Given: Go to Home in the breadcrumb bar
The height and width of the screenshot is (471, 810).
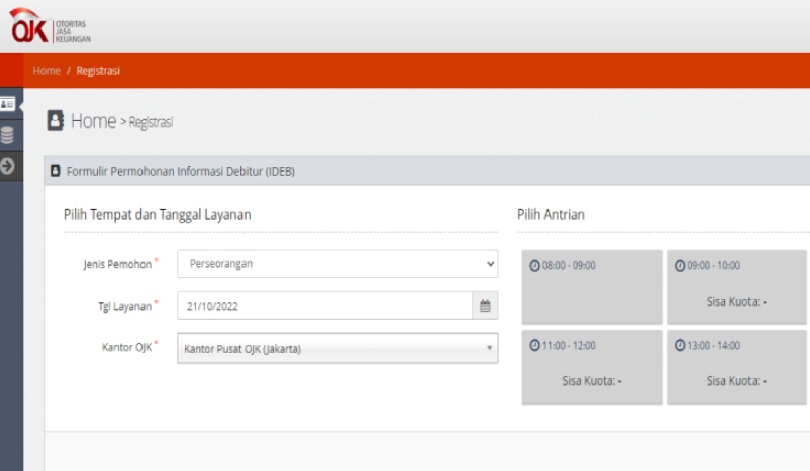Looking at the screenshot, I should pos(46,71).
